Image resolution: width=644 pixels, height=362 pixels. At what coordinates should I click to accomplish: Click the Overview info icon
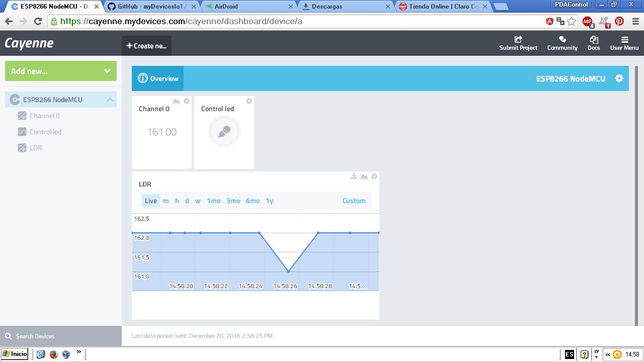[143, 78]
